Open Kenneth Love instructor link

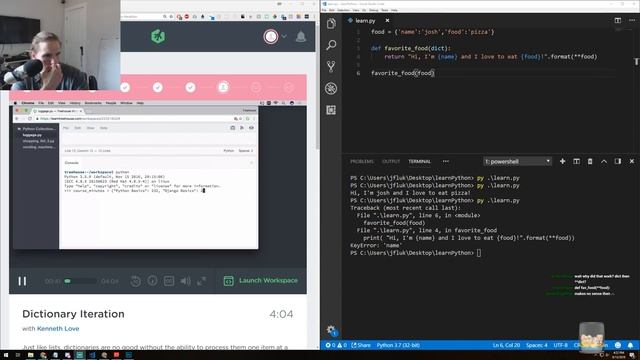pos(58,329)
